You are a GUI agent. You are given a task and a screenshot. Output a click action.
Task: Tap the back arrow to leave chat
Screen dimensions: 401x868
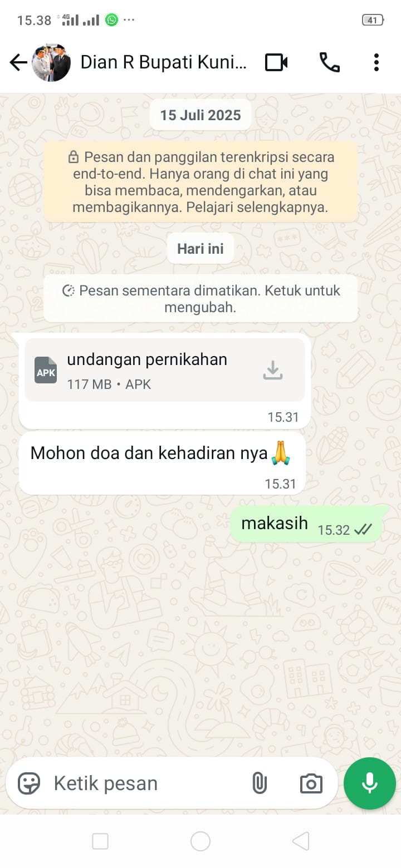pyautogui.click(x=18, y=63)
